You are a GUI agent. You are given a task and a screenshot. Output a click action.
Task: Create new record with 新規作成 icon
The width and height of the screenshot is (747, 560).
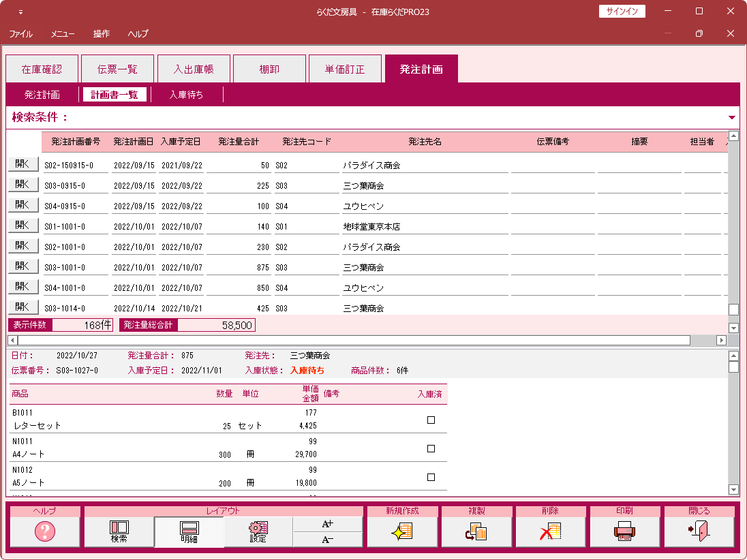click(x=402, y=531)
